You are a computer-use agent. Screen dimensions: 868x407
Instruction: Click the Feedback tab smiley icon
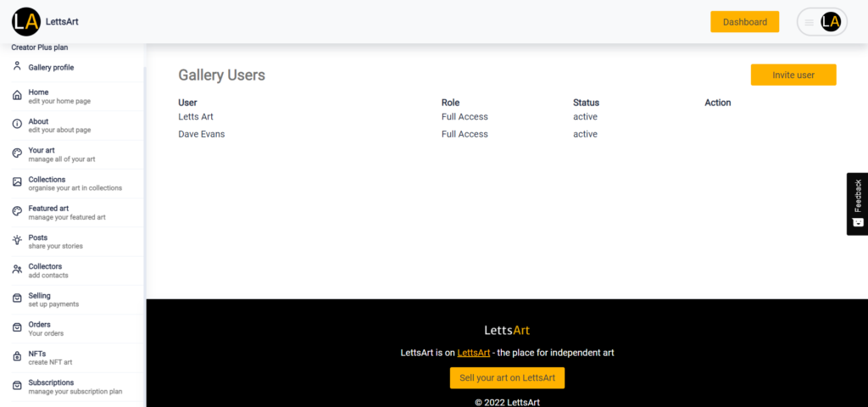pos(858,222)
